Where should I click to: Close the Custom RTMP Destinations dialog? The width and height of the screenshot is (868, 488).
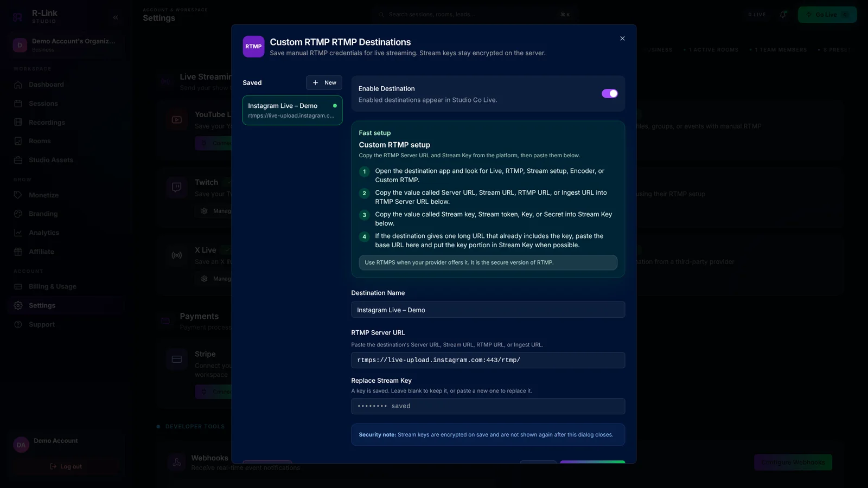(x=622, y=38)
